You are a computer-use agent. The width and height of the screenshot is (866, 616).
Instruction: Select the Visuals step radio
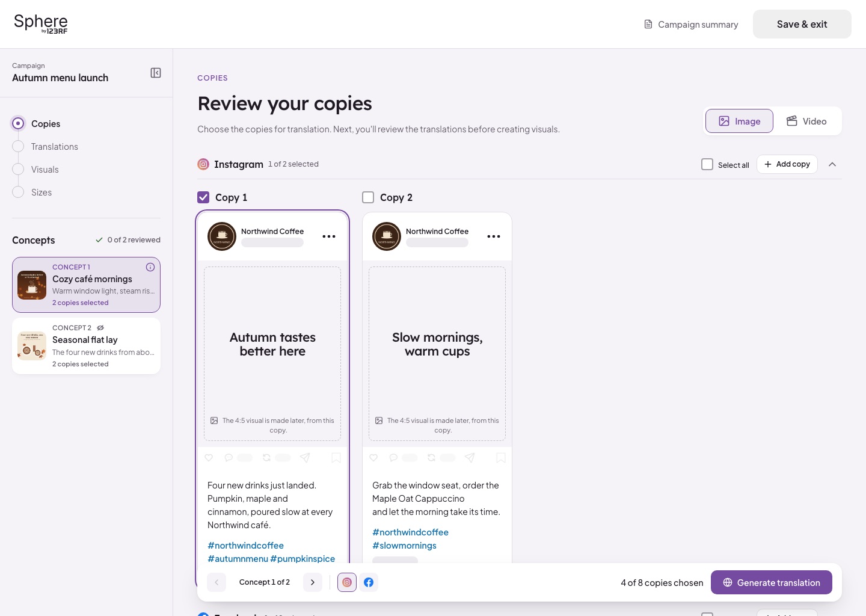[x=19, y=169]
